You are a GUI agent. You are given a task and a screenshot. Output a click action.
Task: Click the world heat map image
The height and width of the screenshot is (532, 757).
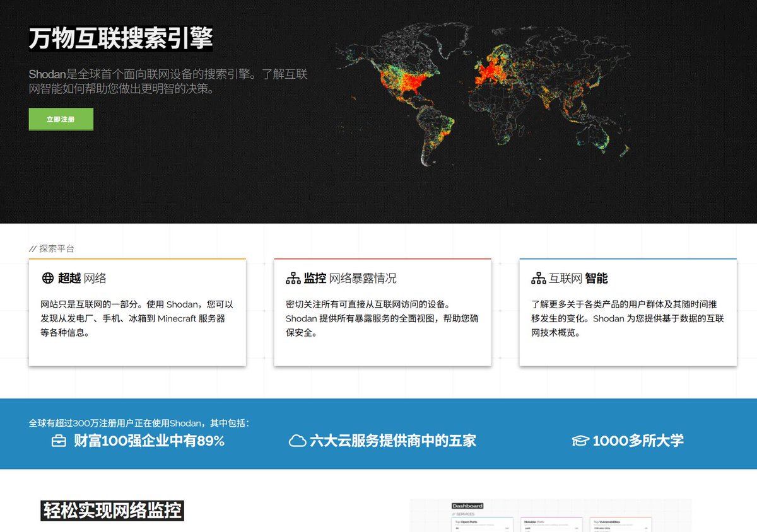point(483,93)
